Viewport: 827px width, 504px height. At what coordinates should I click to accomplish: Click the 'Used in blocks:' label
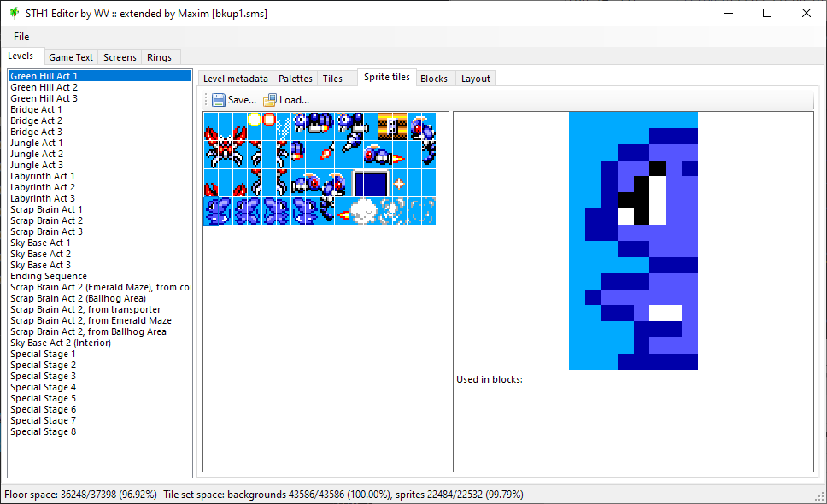tap(490, 379)
